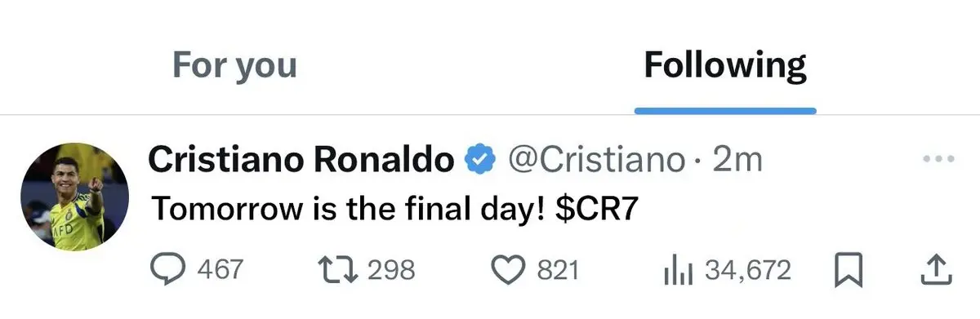
Task: Open the post text 'Tomorrow is the final day!'
Action: [349, 210]
